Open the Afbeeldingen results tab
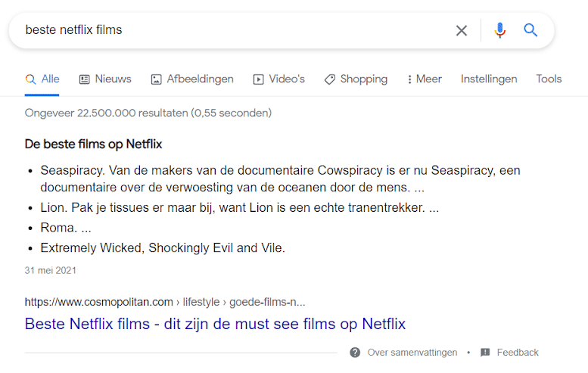 click(192, 79)
